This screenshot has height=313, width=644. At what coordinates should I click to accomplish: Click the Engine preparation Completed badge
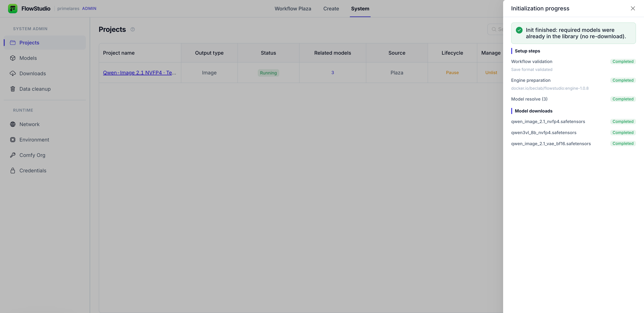coord(623,80)
